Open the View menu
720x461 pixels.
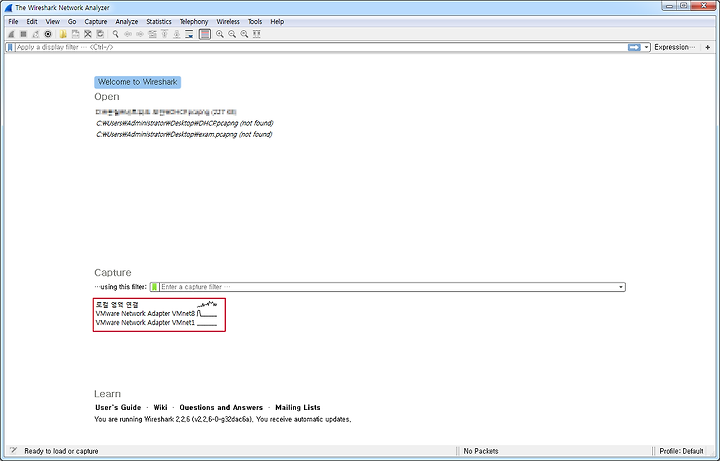click(x=52, y=22)
